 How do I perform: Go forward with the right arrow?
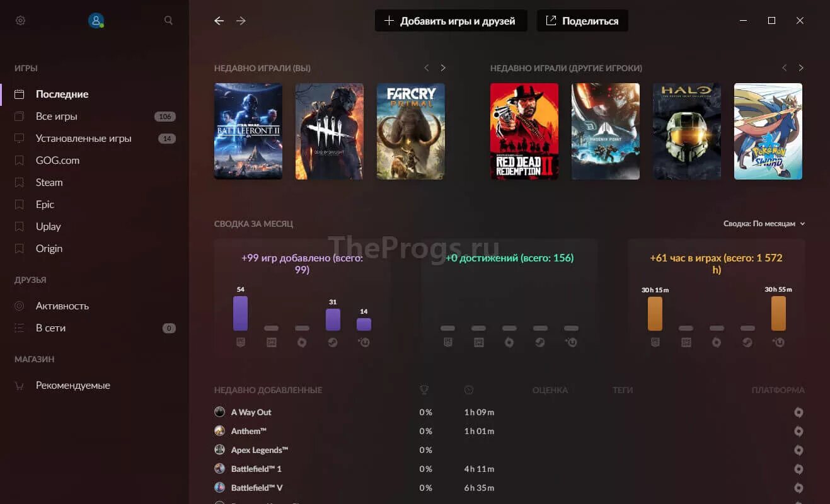coord(241,21)
